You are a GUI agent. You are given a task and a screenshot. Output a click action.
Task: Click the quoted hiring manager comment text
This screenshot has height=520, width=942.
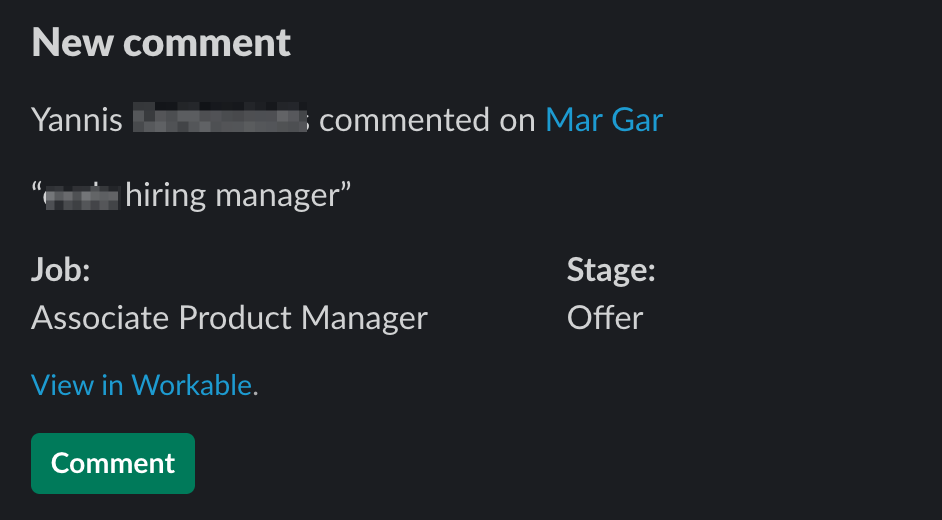(x=191, y=196)
